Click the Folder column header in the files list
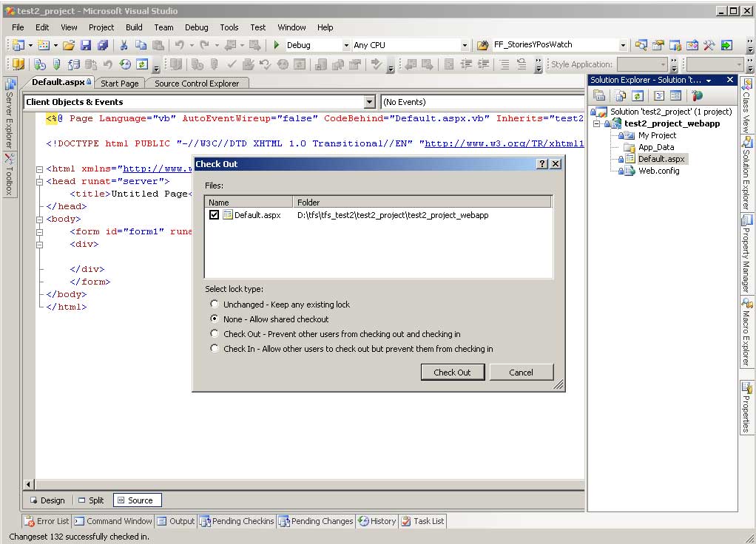This screenshot has width=756, height=544. (422, 203)
